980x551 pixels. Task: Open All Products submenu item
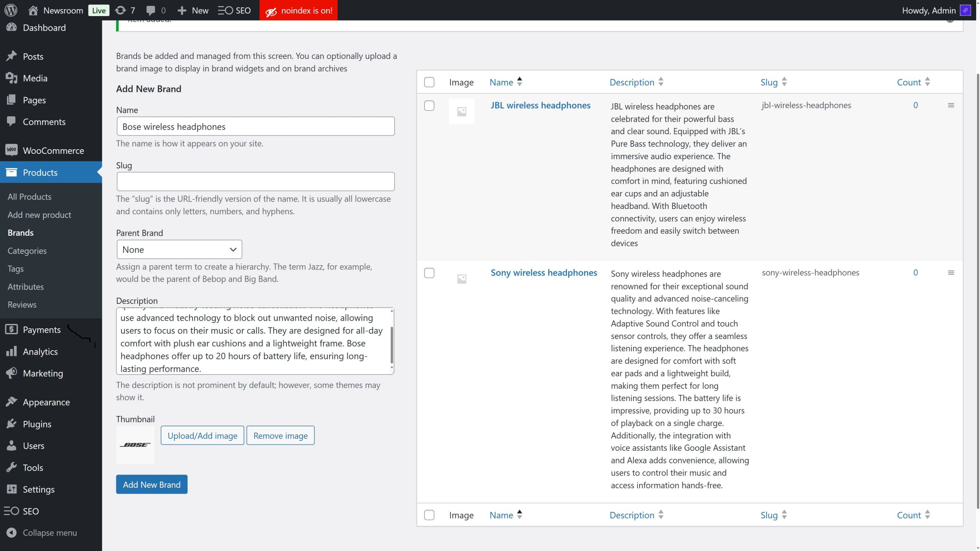click(29, 197)
